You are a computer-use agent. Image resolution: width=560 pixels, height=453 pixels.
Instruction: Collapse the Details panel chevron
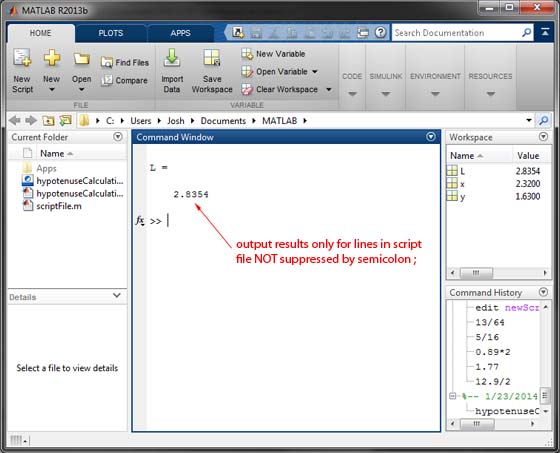116,295
